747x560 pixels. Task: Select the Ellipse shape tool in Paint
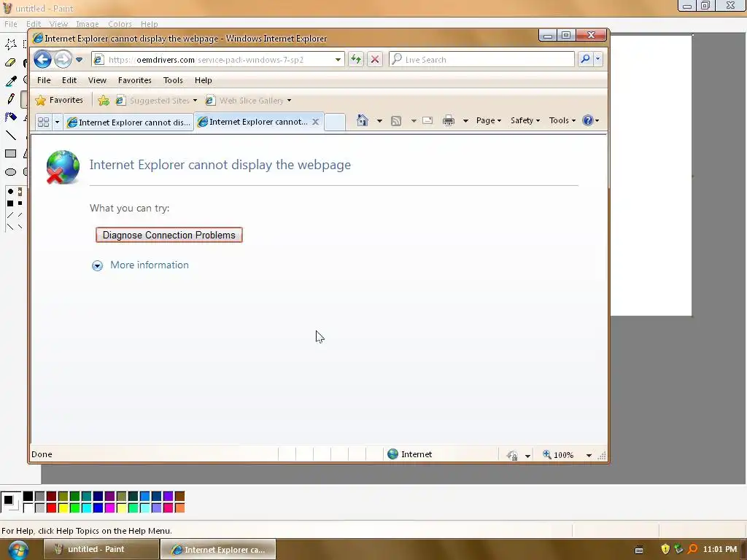pyautogui.click(x=10, y=172)
